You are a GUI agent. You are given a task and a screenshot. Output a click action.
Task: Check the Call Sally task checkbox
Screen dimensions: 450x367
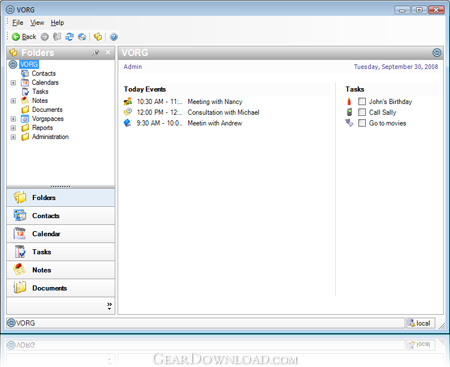pyautogui.click(x=362, y=112)
